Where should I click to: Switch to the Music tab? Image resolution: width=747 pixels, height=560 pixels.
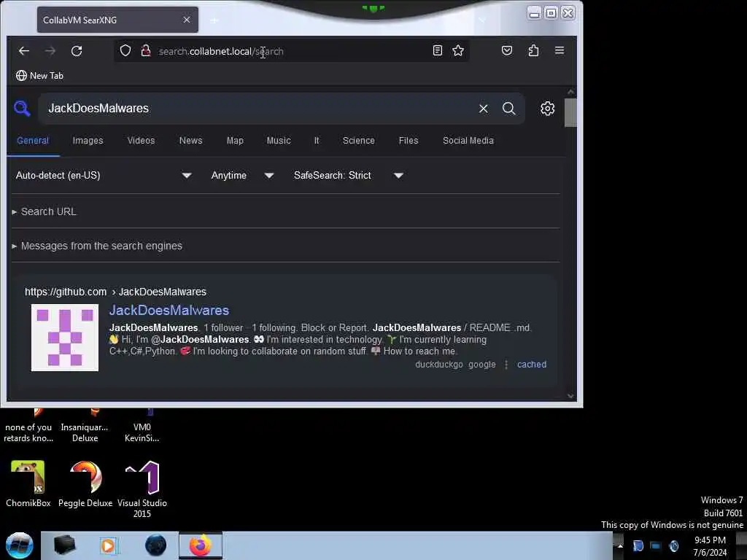pos(279,141)
